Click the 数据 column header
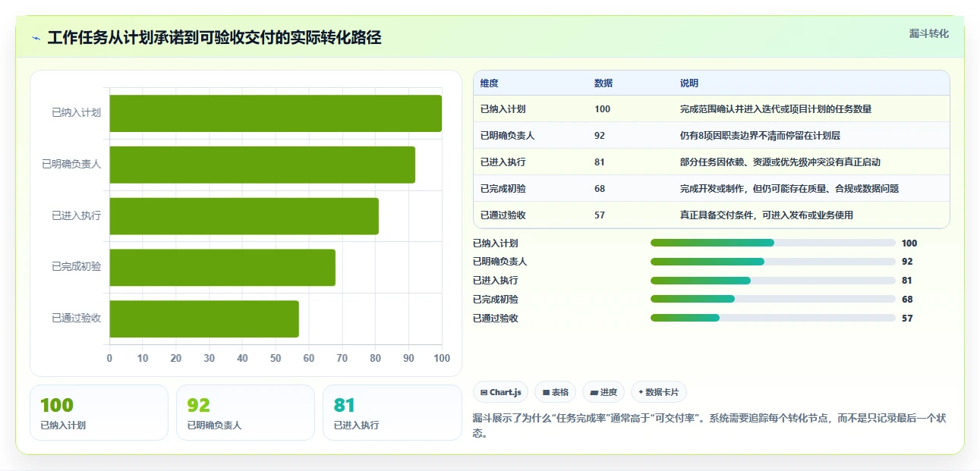 pos(603,83)
